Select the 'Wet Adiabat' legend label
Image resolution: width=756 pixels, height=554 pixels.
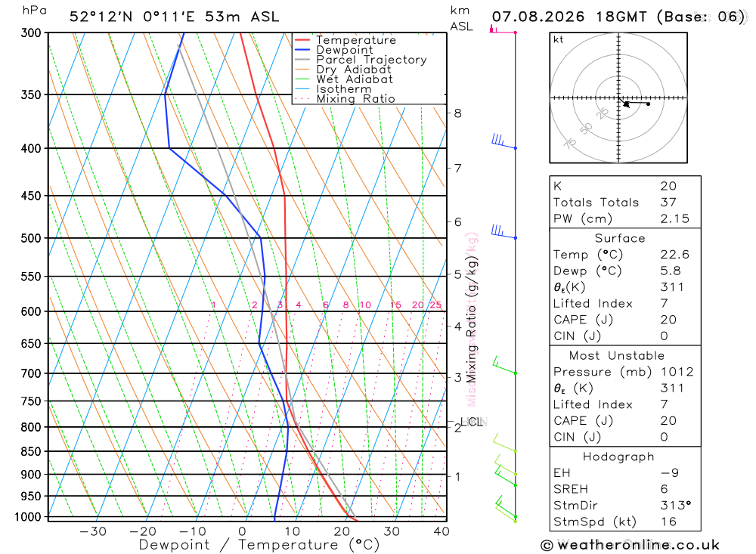355,79
